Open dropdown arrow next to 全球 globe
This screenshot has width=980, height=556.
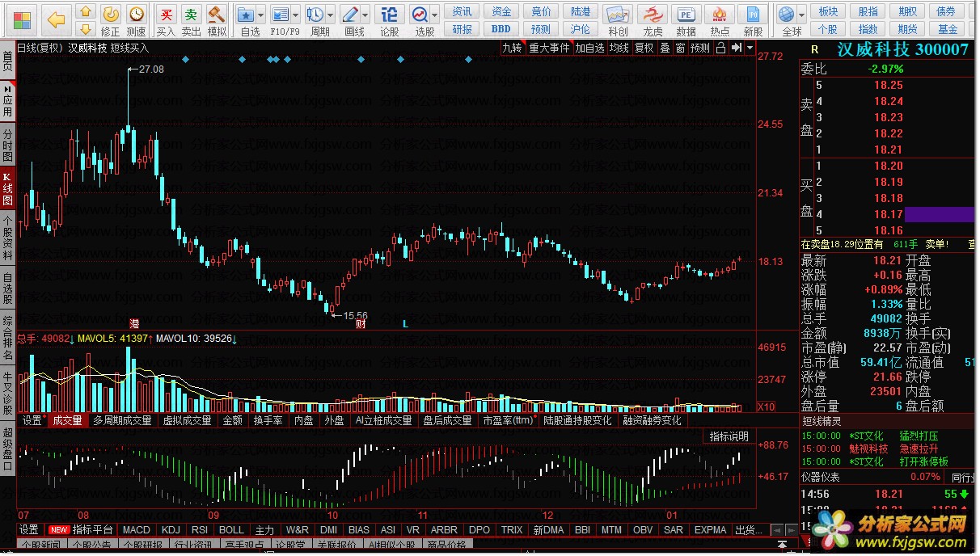click(x=800, y=15)
